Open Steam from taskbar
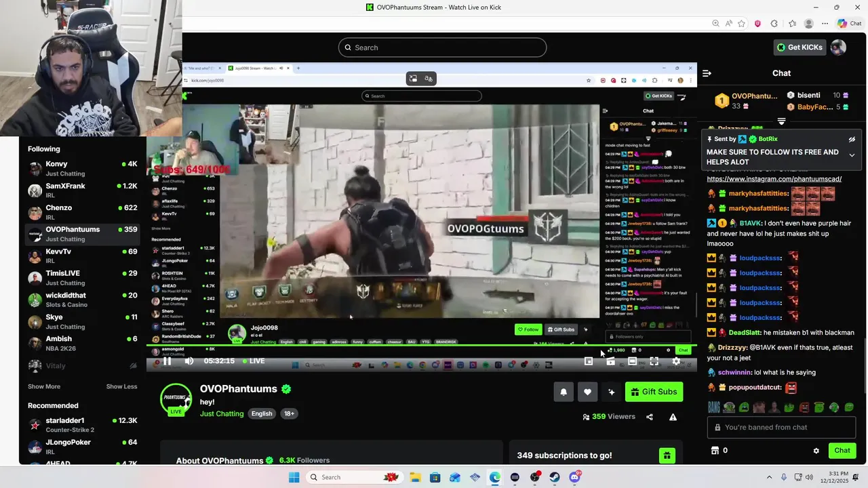This screenshot has height=488, width=868. point(555,477)
